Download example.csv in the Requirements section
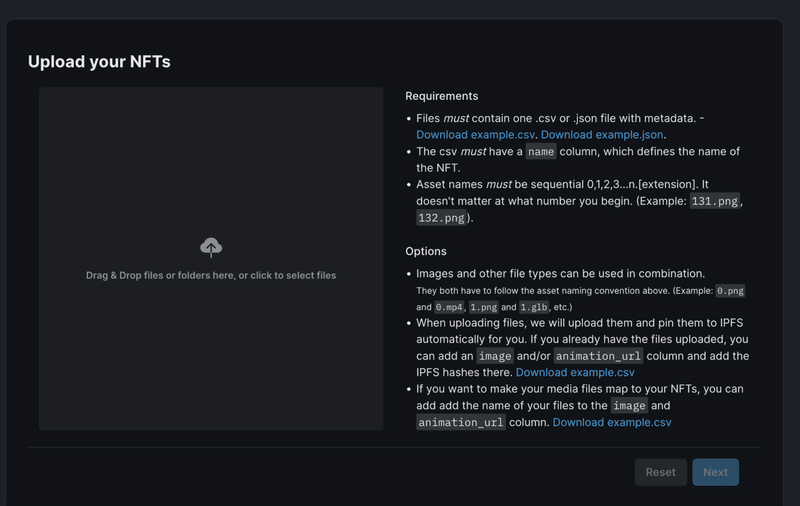The width and height of the screenshot is (800, 506). 475,135
